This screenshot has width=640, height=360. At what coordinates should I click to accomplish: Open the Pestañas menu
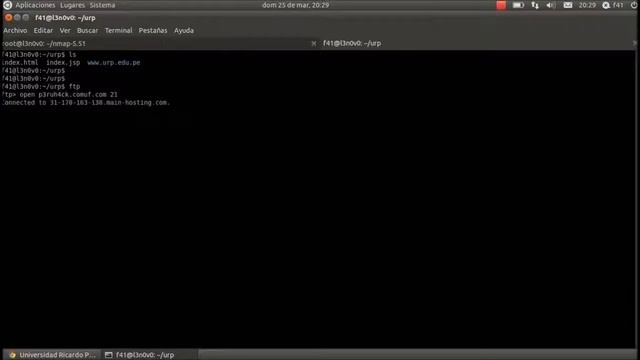153,31
